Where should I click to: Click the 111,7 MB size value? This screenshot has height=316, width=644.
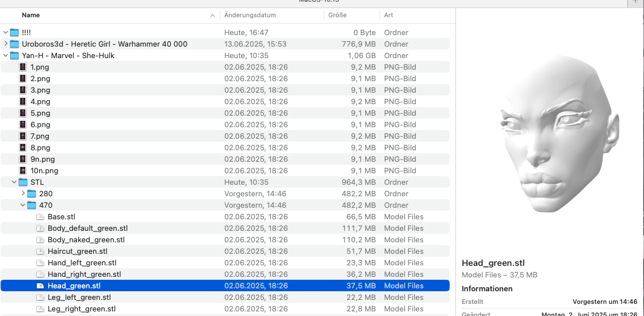point(359,228)
